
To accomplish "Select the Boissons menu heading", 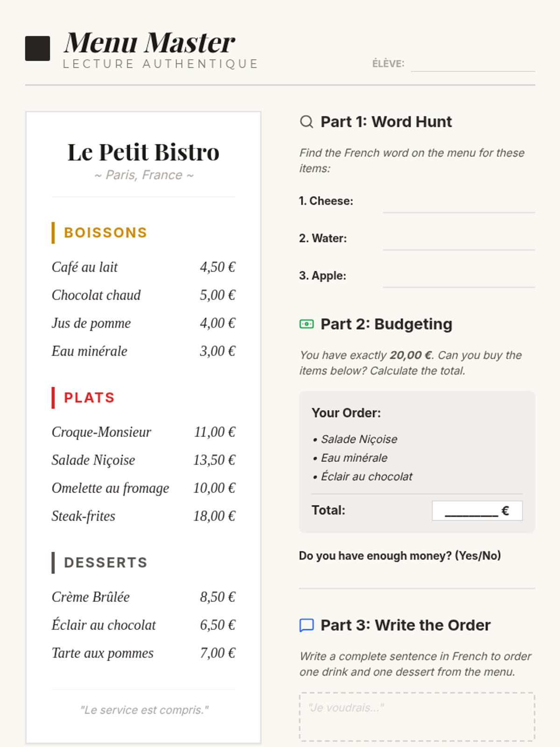I will coord(105,233).
